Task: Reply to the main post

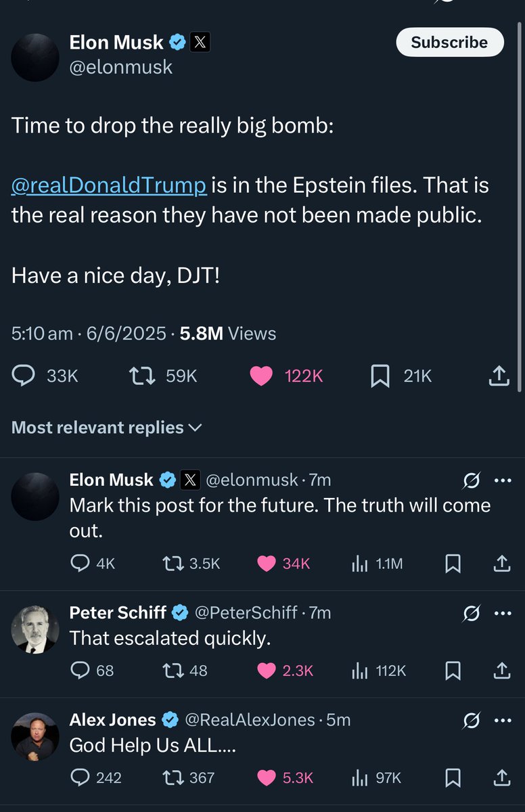Action: tap(24, 376)
